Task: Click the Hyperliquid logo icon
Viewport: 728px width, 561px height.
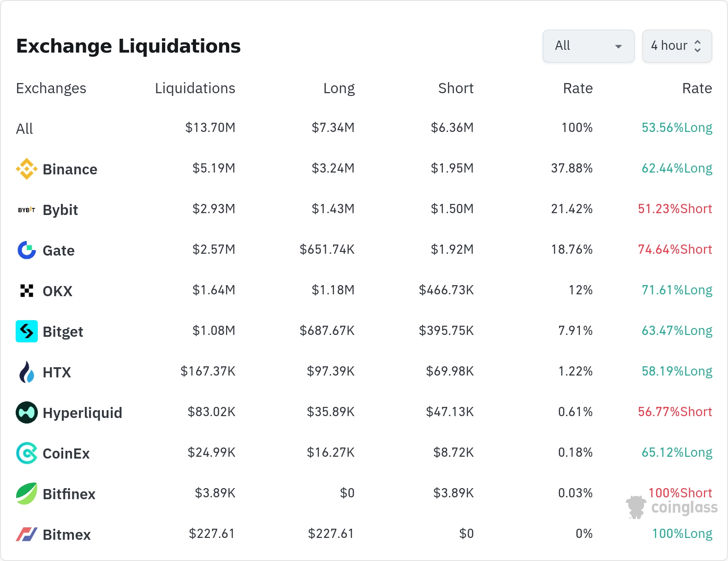Action: 27,412
